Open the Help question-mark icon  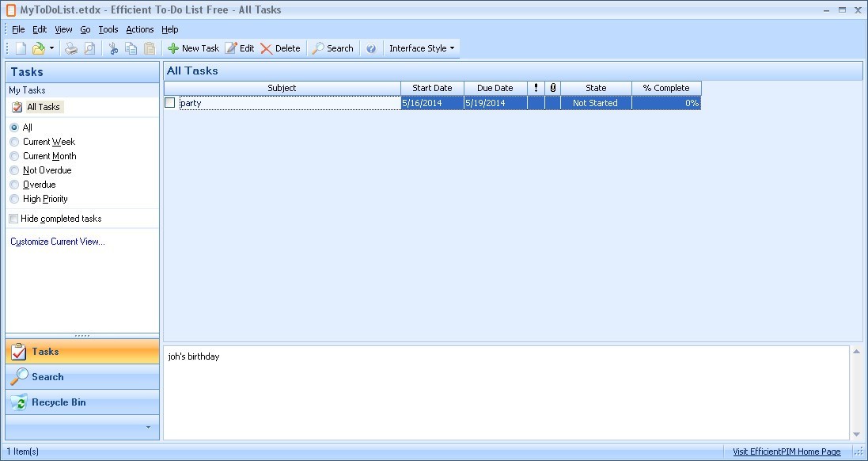371,48
